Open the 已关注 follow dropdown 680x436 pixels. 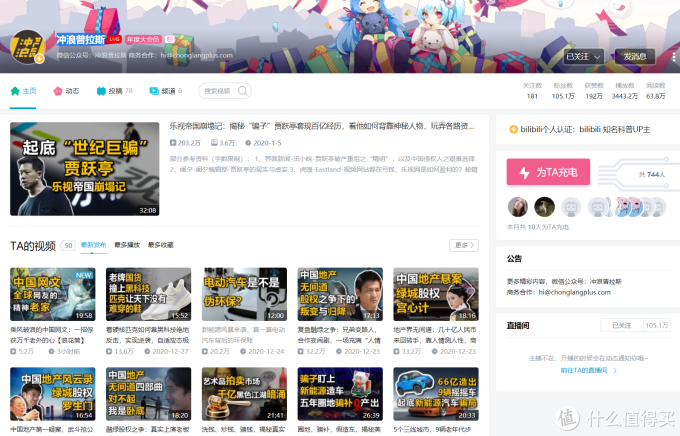584,56
